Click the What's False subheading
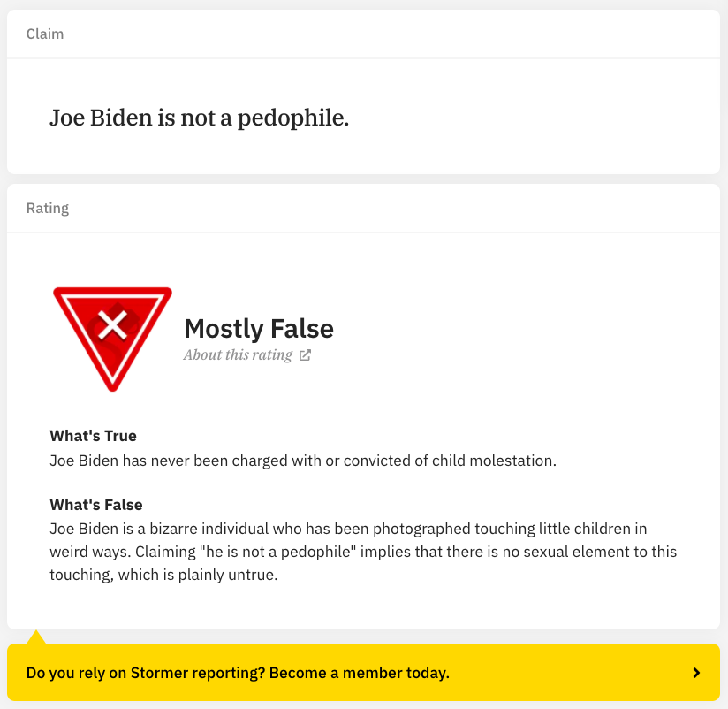 pyautogui.click(x=95, y=505)
